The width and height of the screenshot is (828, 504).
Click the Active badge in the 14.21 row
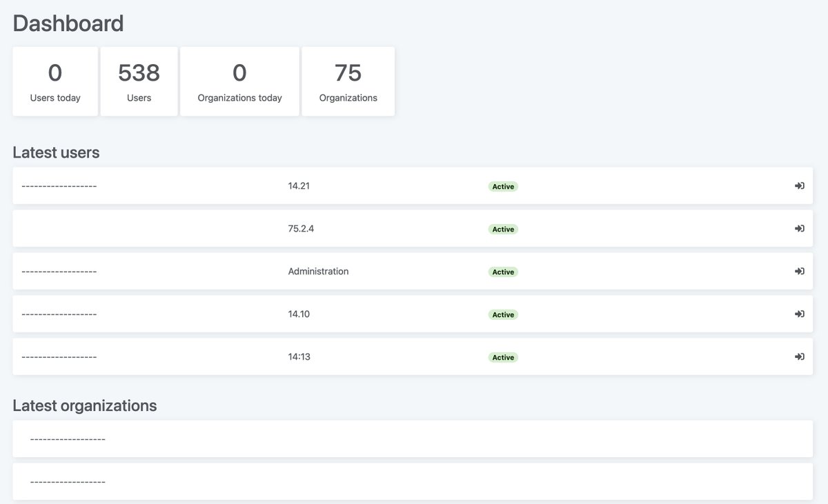(x=503, y=187)
